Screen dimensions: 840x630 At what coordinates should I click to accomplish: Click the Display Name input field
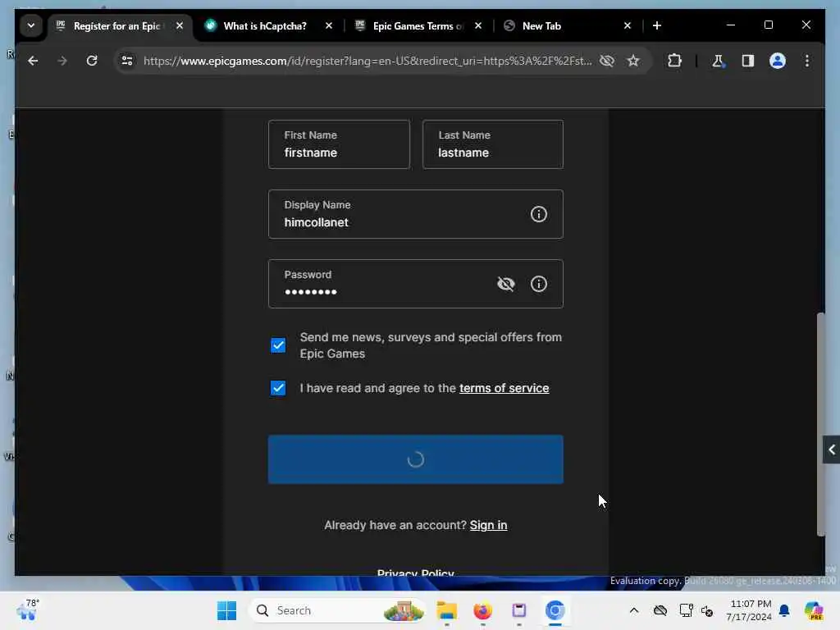416,214
